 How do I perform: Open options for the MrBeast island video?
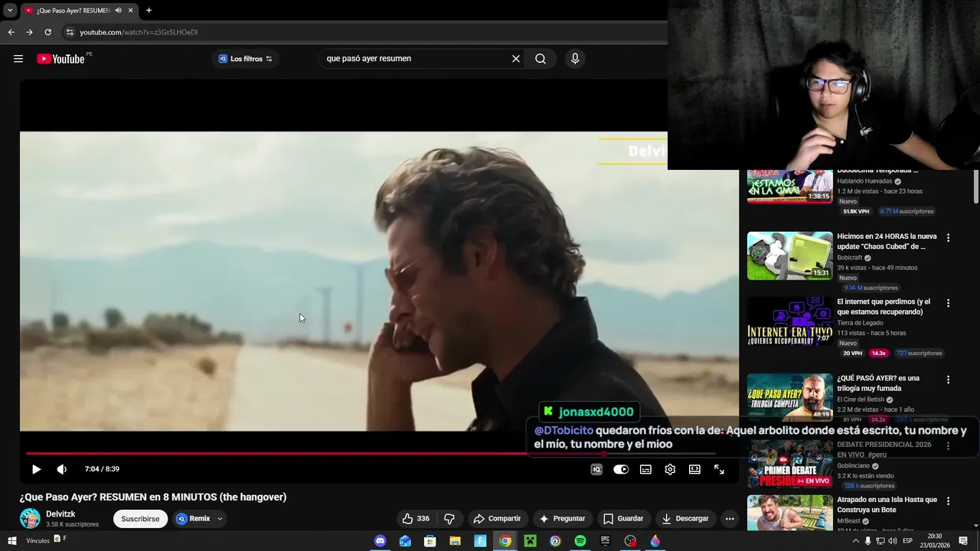[948, 501]
